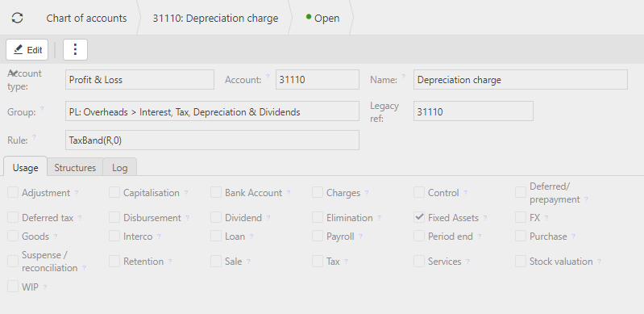Toggle the WIP checkbox
The width and height of the screenshot is (644, 314).
13,287
